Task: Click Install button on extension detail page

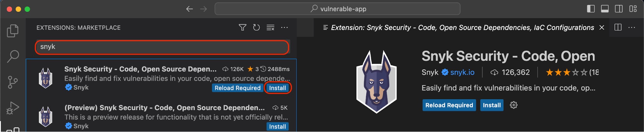Action: click(x=492, y=105)
